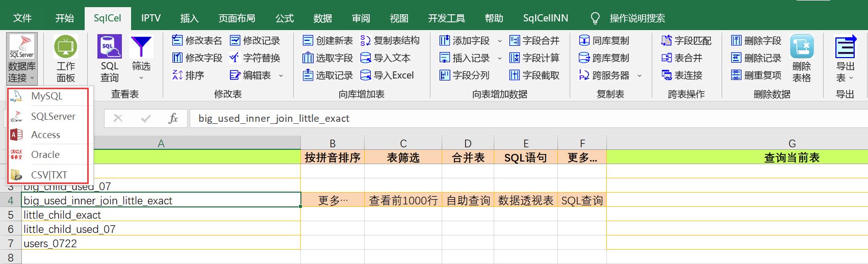Screen dimensions: 868x264
Task: Expand the 添加字段 dropdown arrow
Action: [499, 41]
